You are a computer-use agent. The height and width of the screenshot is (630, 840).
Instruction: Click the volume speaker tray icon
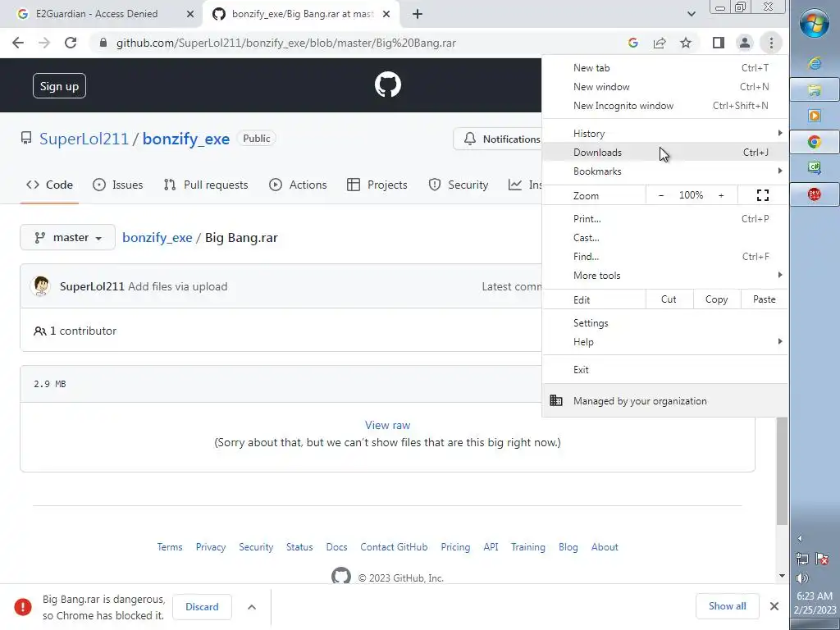tap(802, 577)
